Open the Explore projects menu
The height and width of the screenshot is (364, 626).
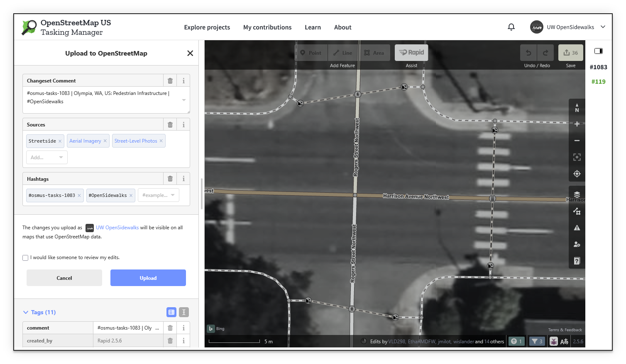point(207,27)
